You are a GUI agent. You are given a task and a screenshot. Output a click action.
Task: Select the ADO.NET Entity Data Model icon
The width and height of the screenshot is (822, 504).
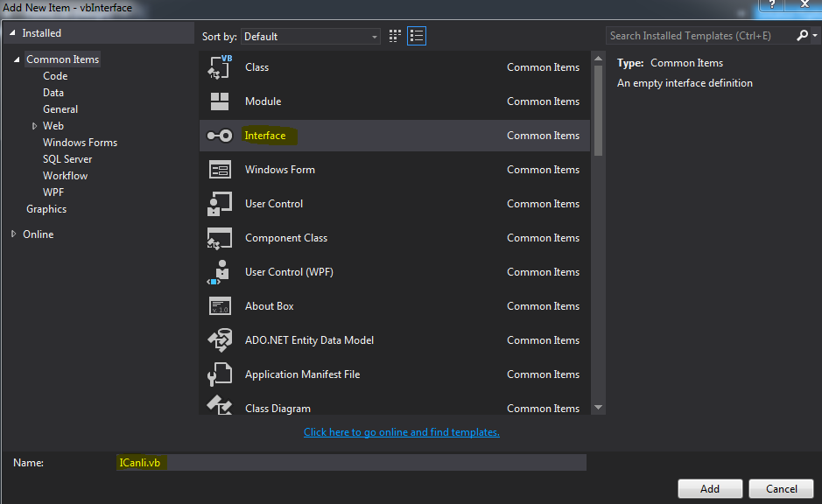220,340
